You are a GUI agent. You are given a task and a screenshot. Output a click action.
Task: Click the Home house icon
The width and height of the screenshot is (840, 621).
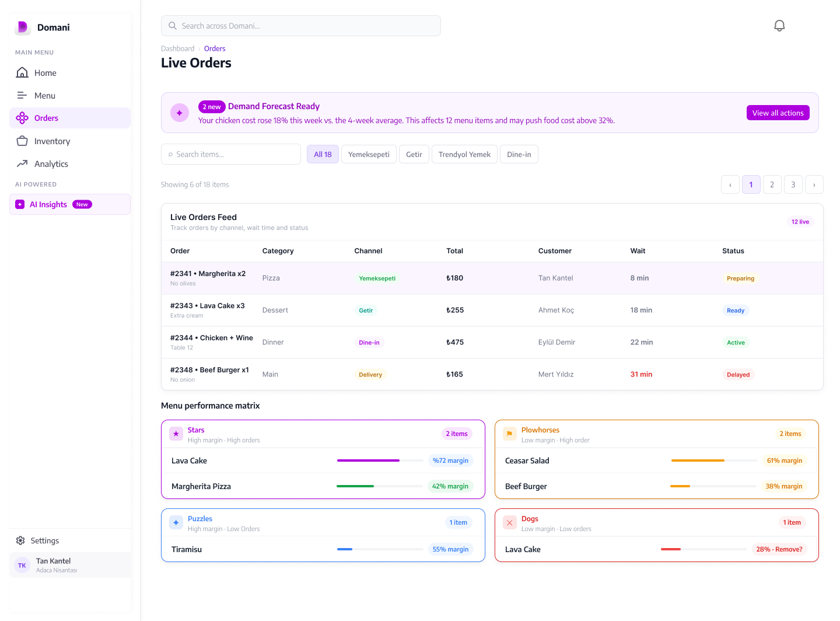coord(22,72)
